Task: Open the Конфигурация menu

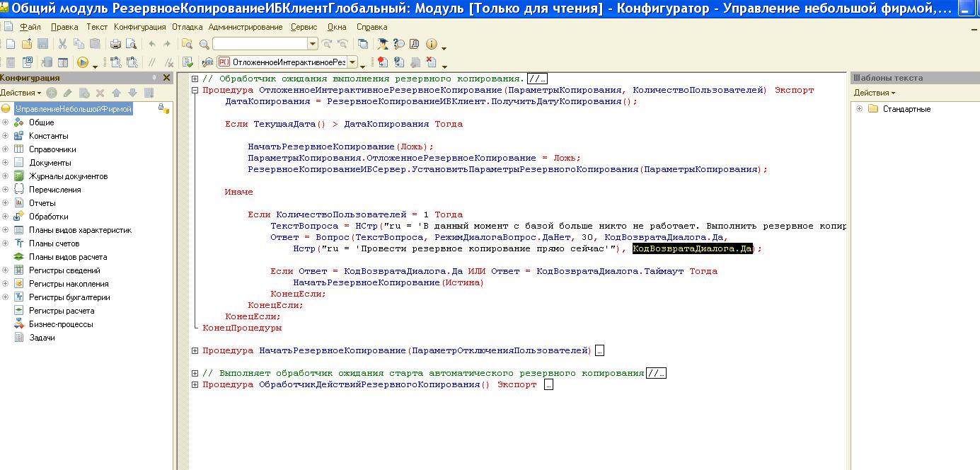Action: 140,27
